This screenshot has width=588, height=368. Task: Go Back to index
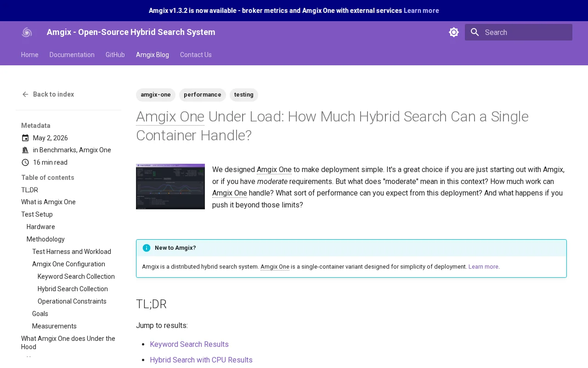tap(53, 94)
